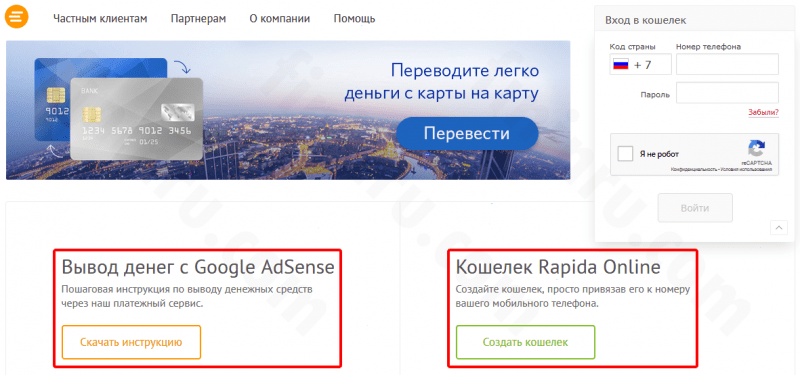
Task: Open the О компании menu item
Action: [x=280, y=19]
